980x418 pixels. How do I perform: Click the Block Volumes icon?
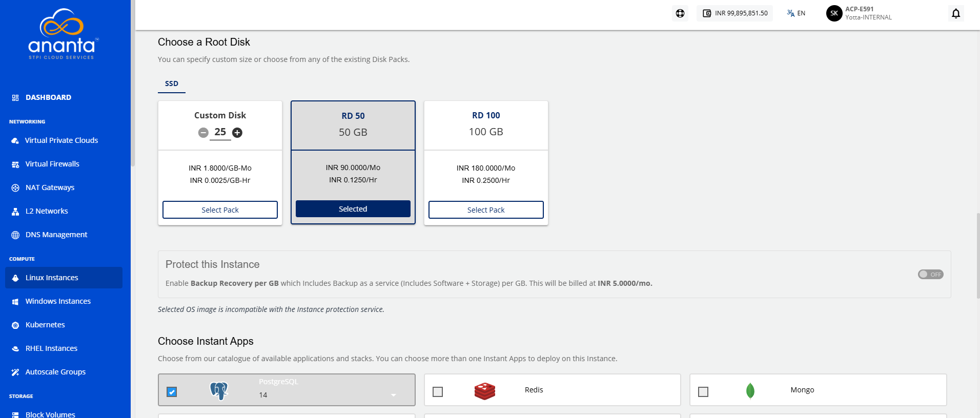tap(15, 414)
